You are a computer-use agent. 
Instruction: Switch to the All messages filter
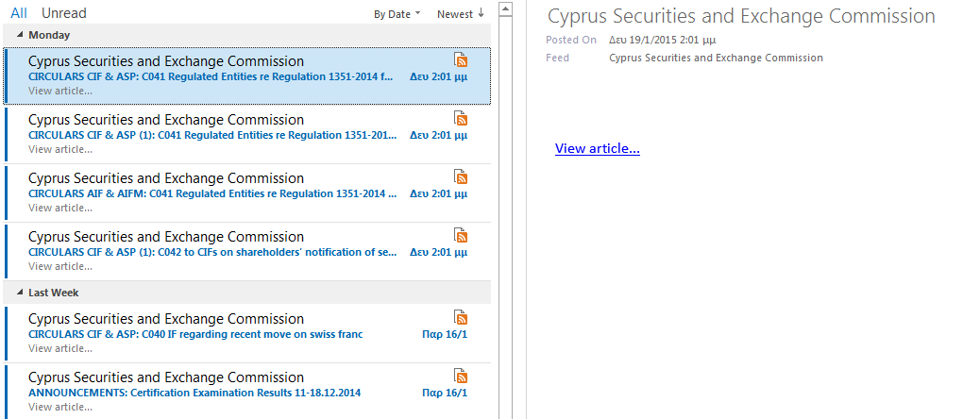(x=19, y=13)
